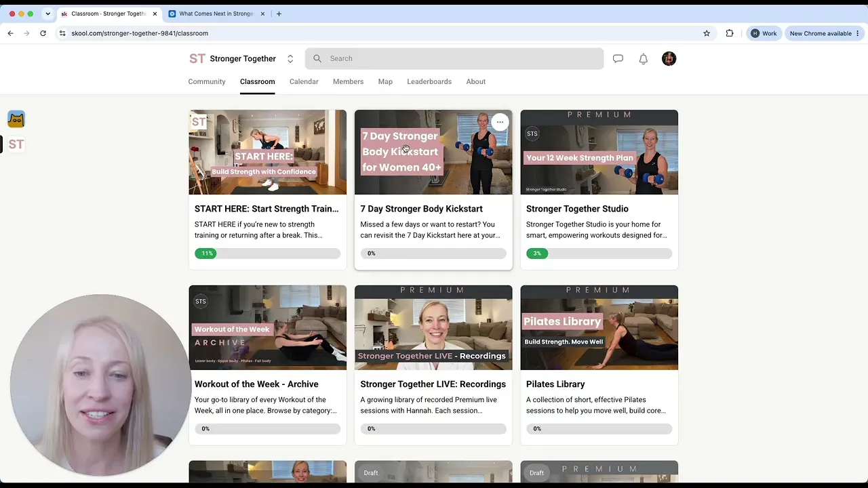Image resolution: width=868 pixels, height=488 pixels.
Task: Open the chat messages icon
Action: pyautogui.click(x=618, y=59)
